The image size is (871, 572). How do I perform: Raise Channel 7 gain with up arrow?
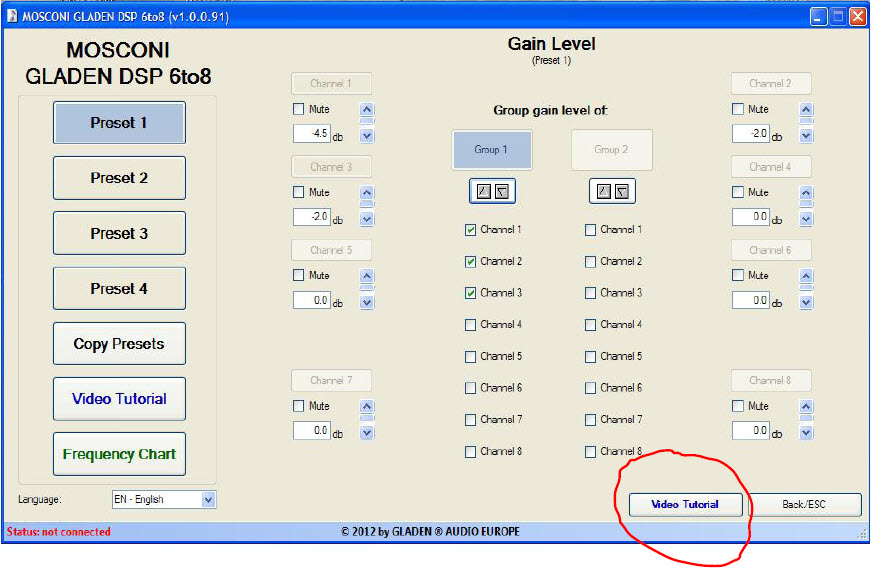[367, 407]
